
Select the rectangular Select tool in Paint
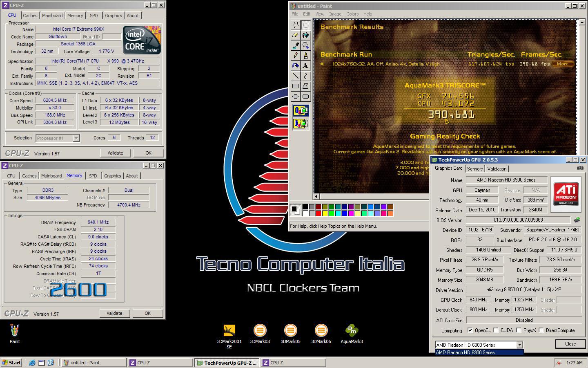(x=305, y=25)
